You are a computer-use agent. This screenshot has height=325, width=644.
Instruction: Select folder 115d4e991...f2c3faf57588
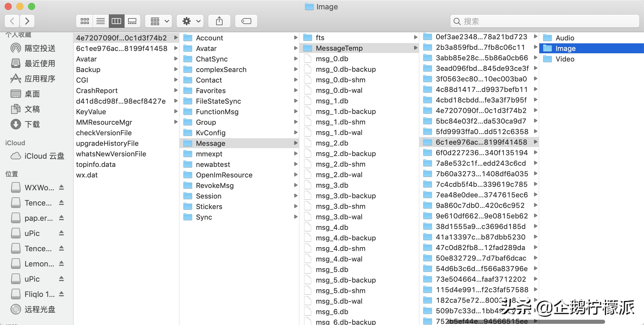(x=479, y=290)
